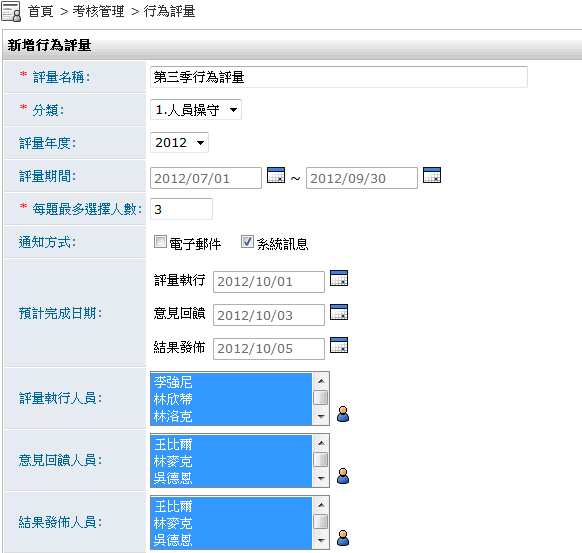Viewport: 582px width, 553px height.
Task: Open calendar for 評量期間 start date
Action: coord(276,175)
